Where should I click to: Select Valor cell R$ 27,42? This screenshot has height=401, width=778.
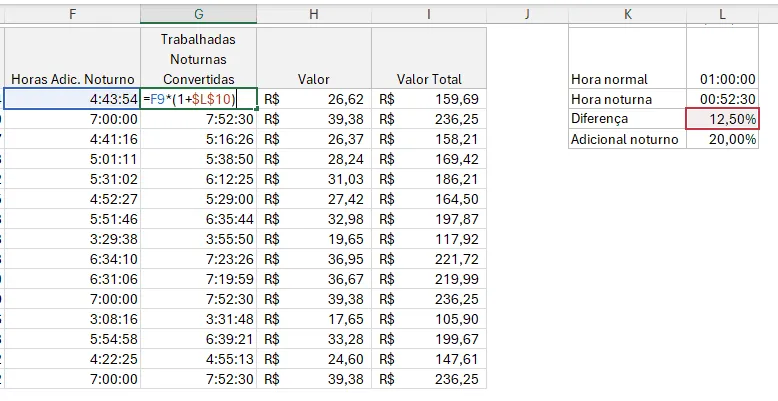[x=314, y=199]
